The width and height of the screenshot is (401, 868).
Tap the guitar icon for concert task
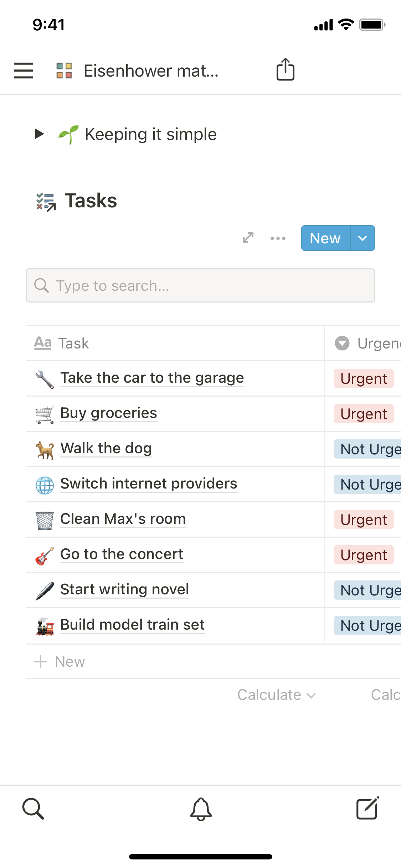pyautogui.click(x=45, y=556)
